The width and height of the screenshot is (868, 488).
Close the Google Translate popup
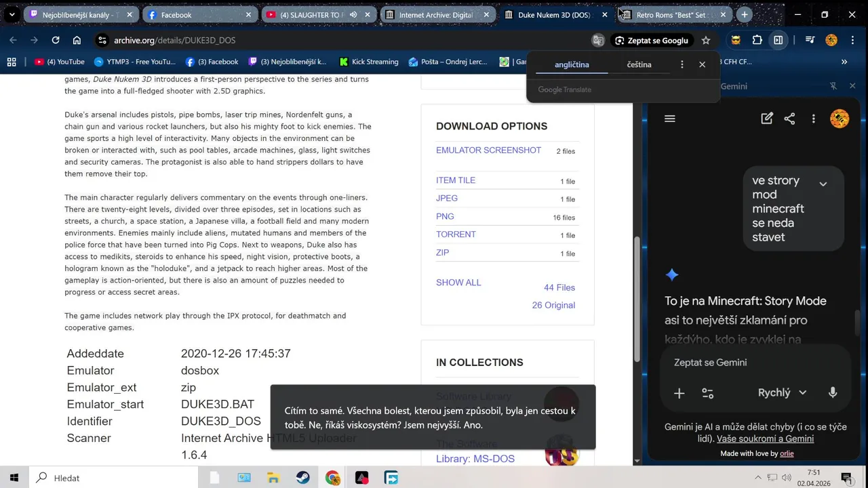tap(703, 65)
